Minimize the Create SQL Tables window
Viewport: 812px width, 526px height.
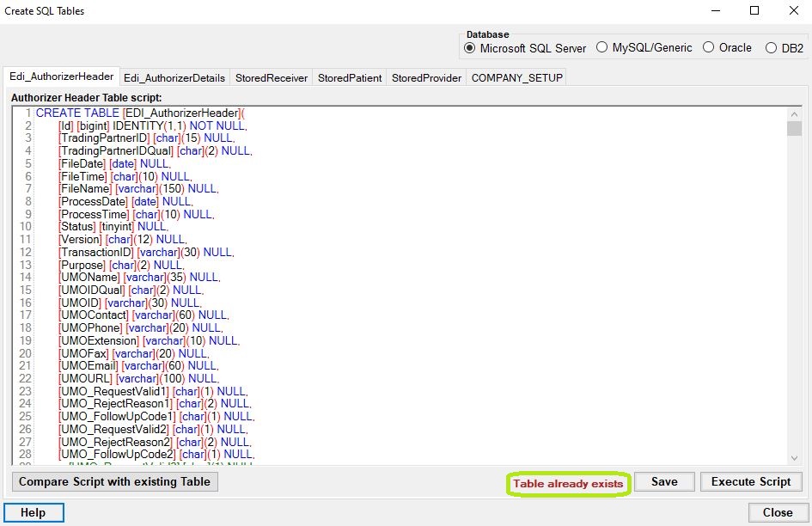[x=716, y=11]
